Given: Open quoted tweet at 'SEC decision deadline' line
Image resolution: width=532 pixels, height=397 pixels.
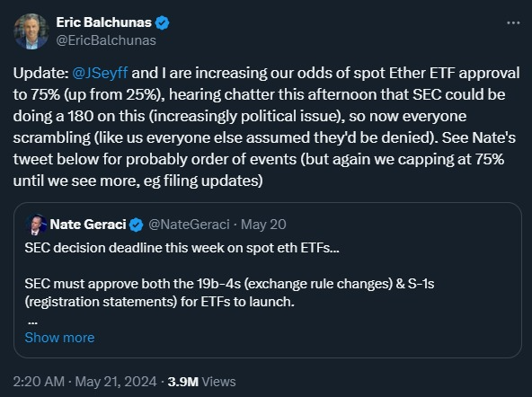Looking at the screenshot, I should coord(182,248).
